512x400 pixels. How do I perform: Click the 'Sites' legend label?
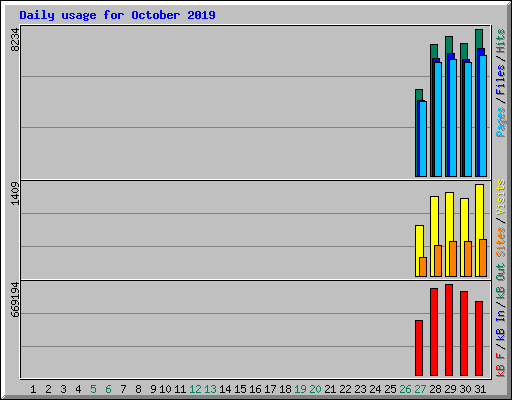point(501,242)
